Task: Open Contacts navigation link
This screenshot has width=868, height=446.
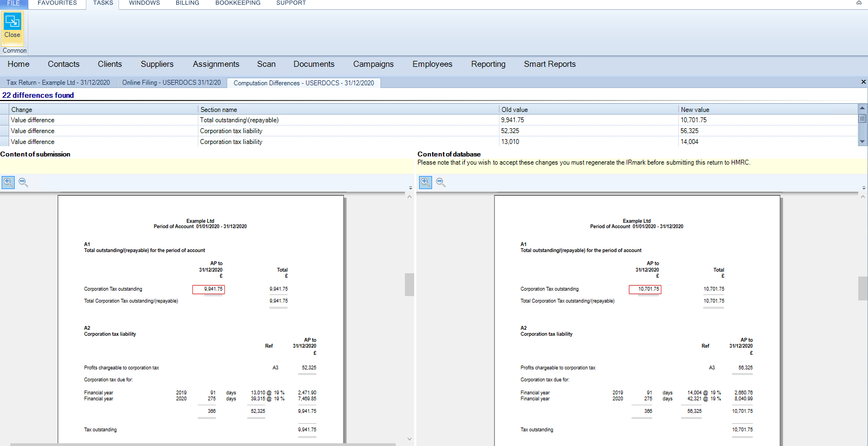Action: click(x=64, y=64)
